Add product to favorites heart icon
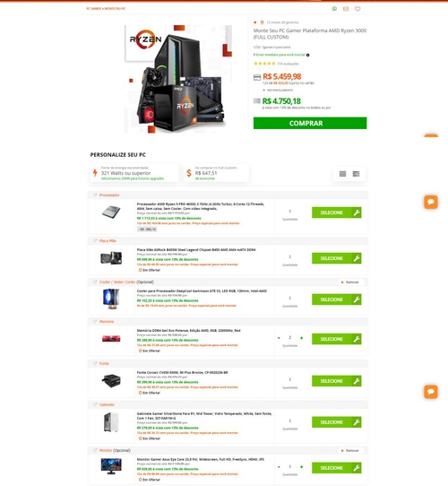The width and height of the screenshot is (448, 486). coord(358,9)
